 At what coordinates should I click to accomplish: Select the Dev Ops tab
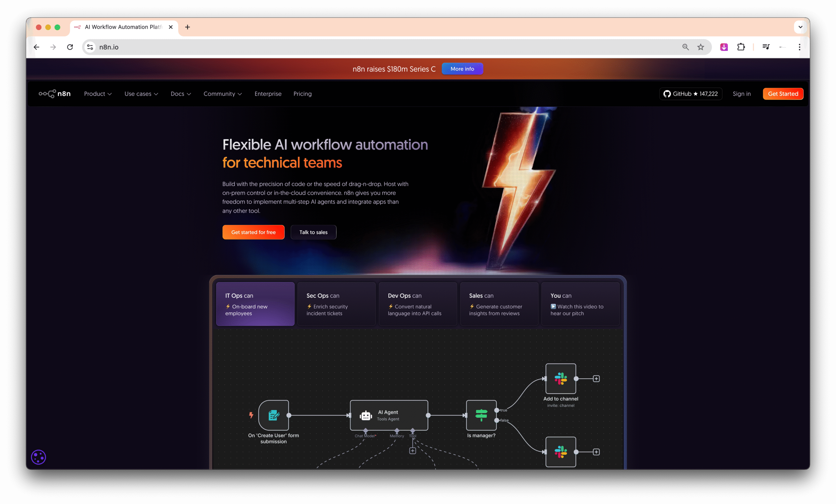(x=418, y=304)
